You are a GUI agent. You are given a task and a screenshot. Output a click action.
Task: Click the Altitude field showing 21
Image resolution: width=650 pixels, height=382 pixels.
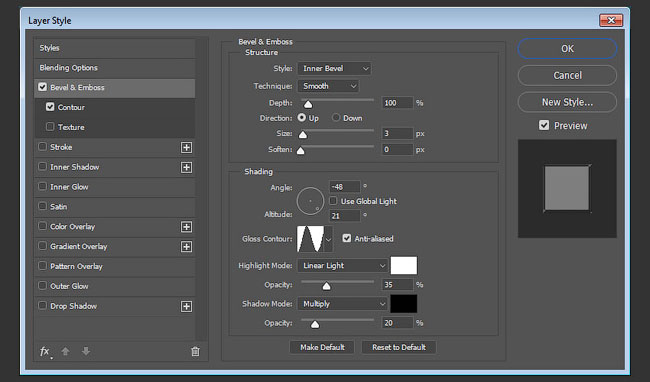[344, 216]
